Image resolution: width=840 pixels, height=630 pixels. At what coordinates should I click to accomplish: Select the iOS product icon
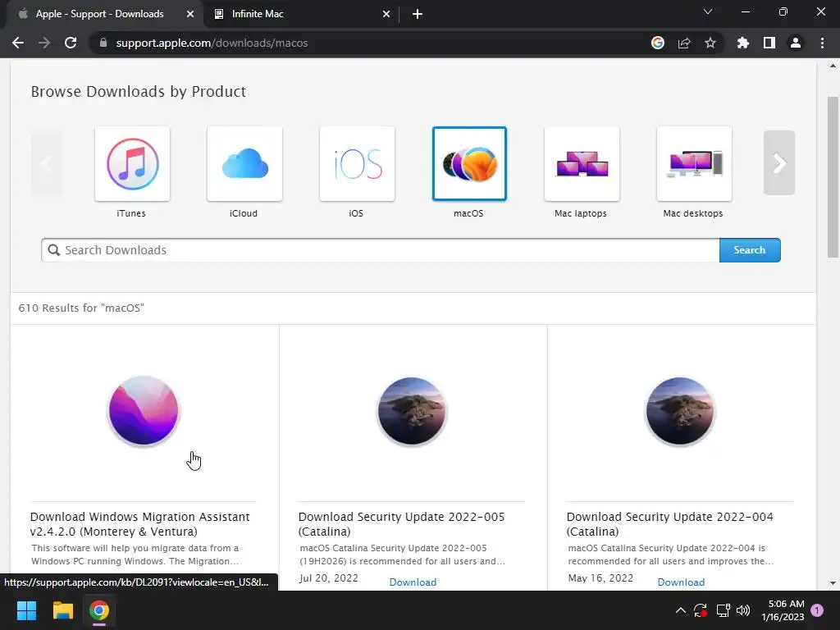(x=358, y=164)
